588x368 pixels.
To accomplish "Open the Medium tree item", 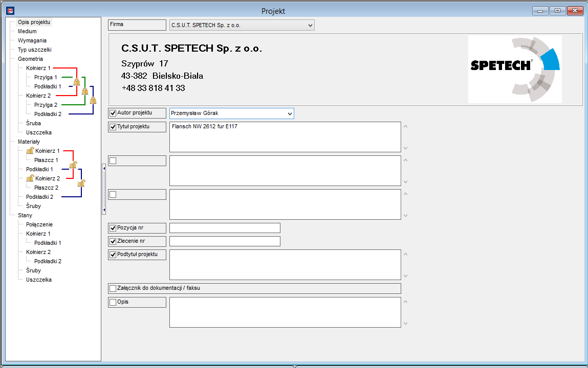I will point(27,32).
